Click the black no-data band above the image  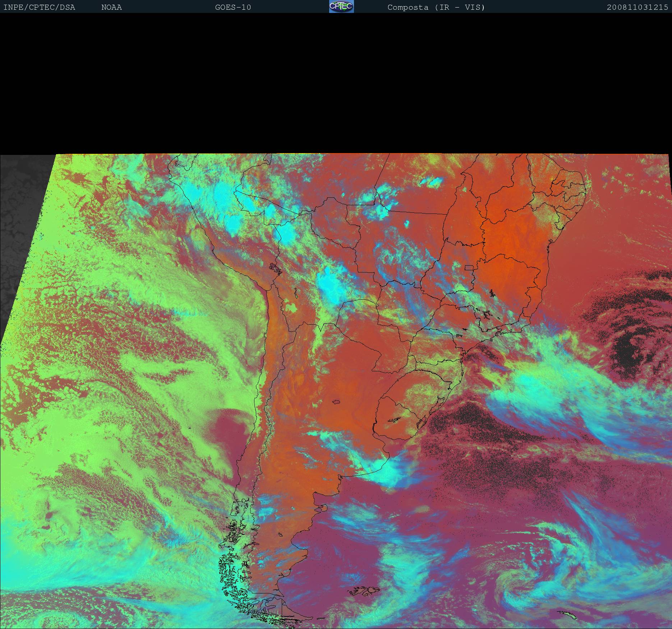coord(336,83)
